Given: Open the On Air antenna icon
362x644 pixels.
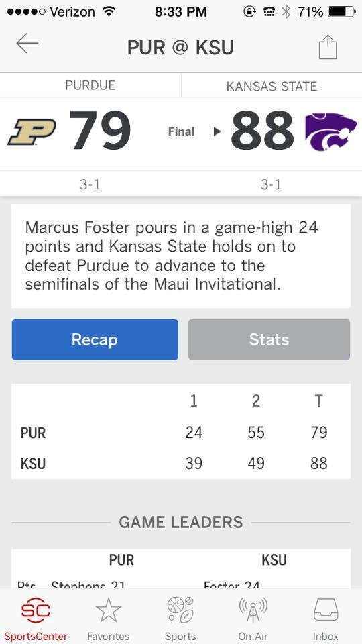Looking at the screenshot, I should tap(253, 610).
